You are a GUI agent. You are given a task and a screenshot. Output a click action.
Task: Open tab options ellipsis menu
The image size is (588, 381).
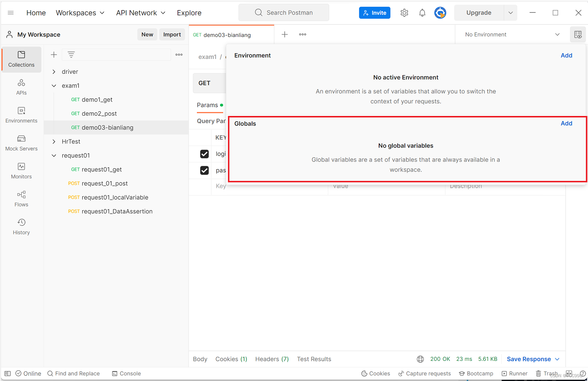[303, 35]
